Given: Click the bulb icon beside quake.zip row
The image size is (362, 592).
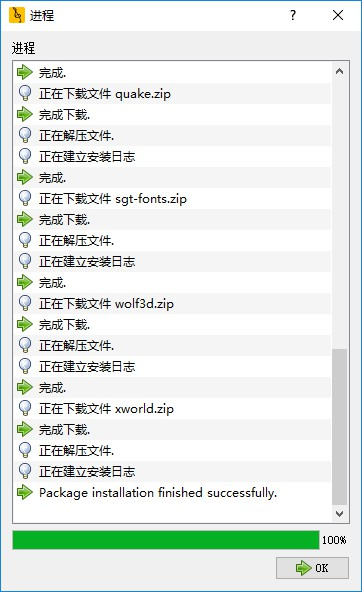Looking at the screenshot, I should click(x=25, y=93).
